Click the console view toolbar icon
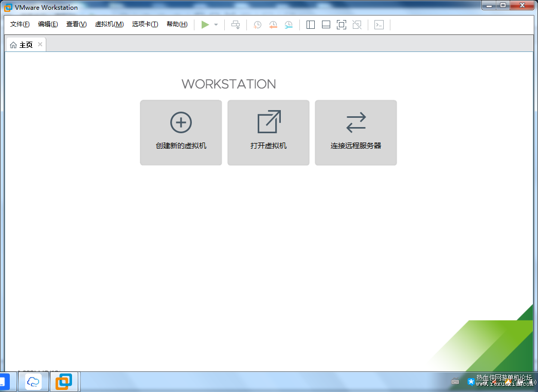The height and width of the screenshot is (392, 538). click(x=379, y=25)
